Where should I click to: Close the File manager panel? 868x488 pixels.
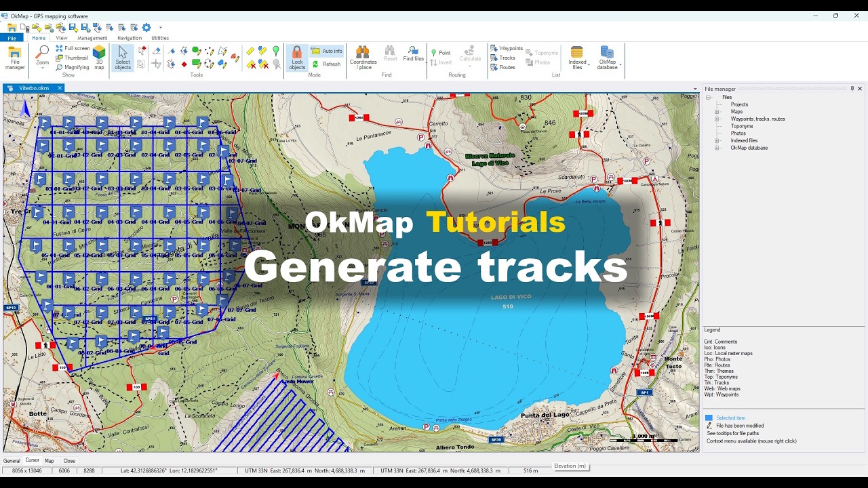click(860, 89)
